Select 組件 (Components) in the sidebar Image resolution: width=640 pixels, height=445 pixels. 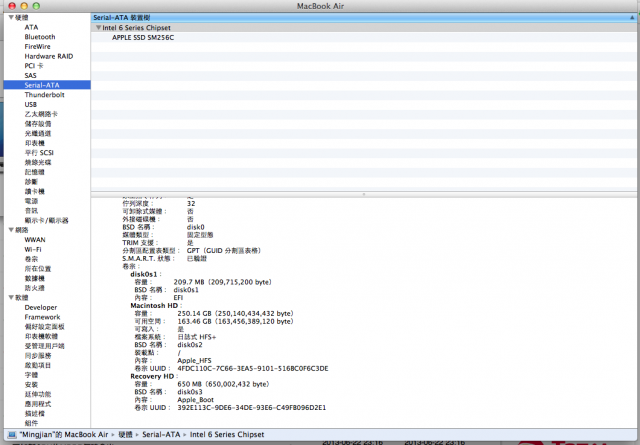pos(31,423)
